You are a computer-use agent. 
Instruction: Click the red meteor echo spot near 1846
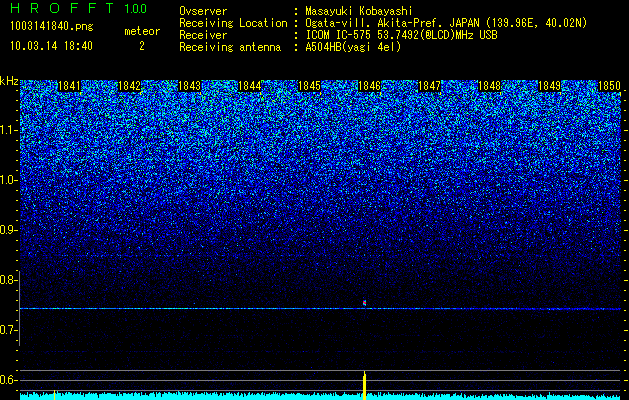click(364, 303)
